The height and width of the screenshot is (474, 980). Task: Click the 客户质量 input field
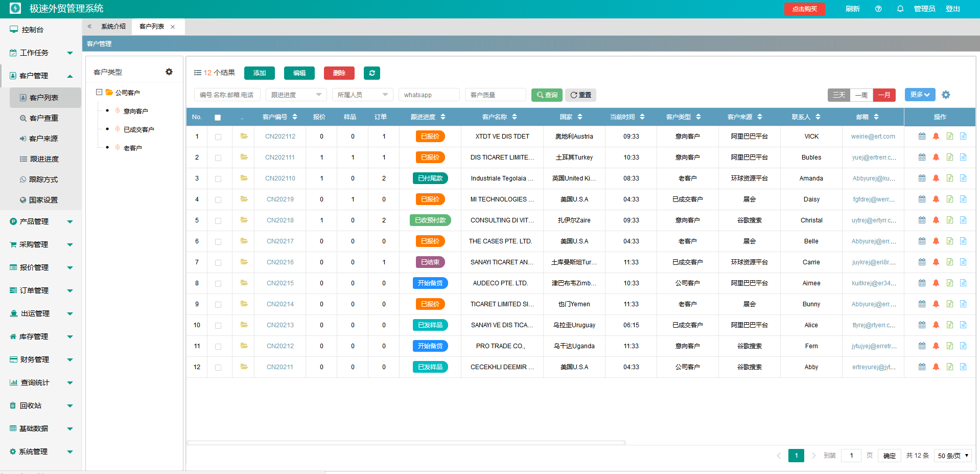[x=496, y=95]
